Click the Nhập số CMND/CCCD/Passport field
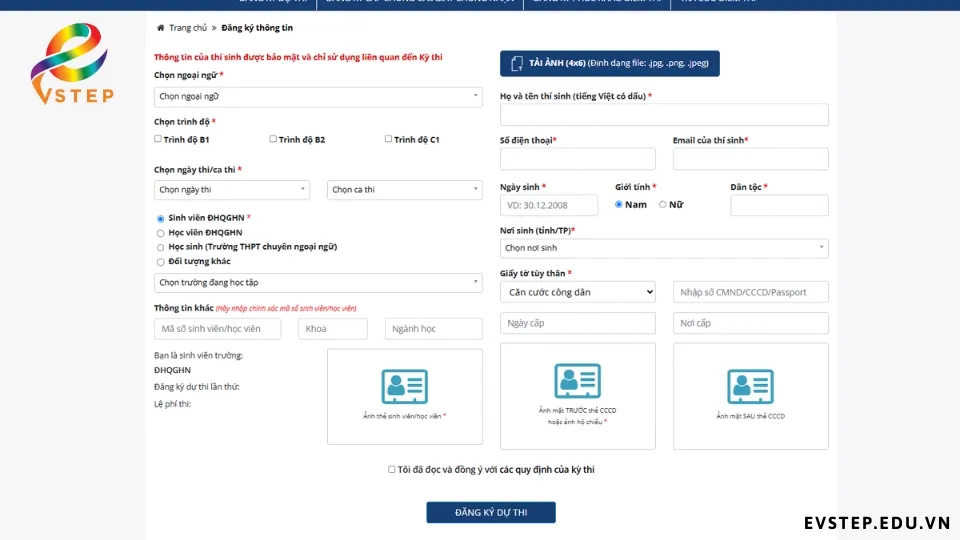The width and height of the screenshot is (960, 540). [x=750, y=292]
